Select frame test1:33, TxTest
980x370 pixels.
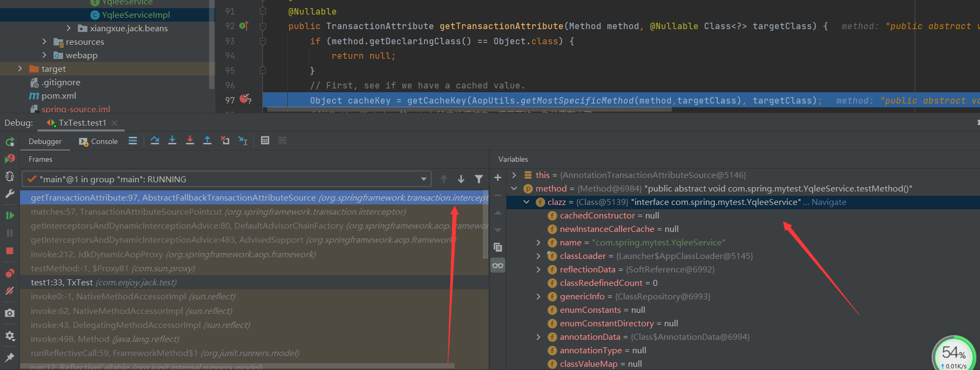pyautogui.click(x=254, y=282)
